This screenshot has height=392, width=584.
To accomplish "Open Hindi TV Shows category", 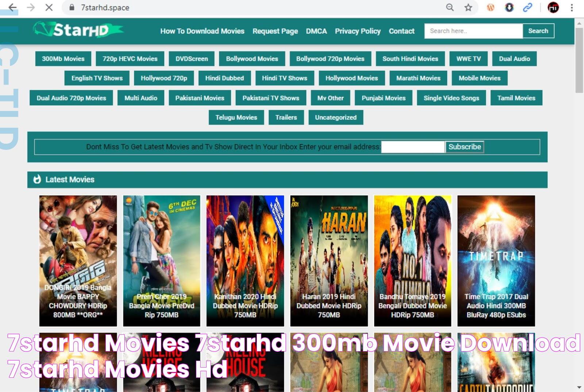I will click(285, 78).
